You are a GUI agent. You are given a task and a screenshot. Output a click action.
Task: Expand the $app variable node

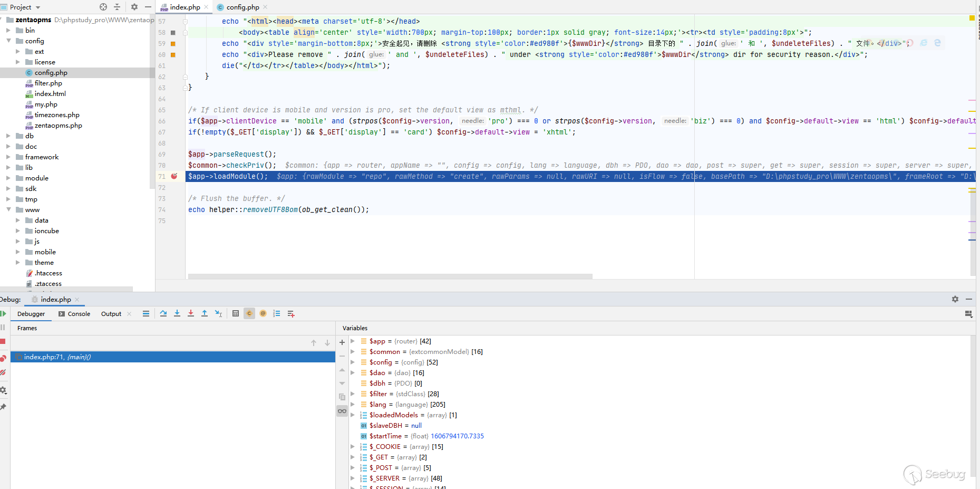pyautogui.click(x=353, y=341)
